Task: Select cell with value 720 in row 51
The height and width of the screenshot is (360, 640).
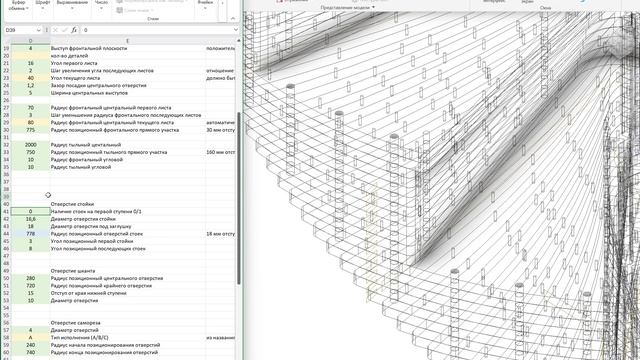Action: [x=30, y=286]
